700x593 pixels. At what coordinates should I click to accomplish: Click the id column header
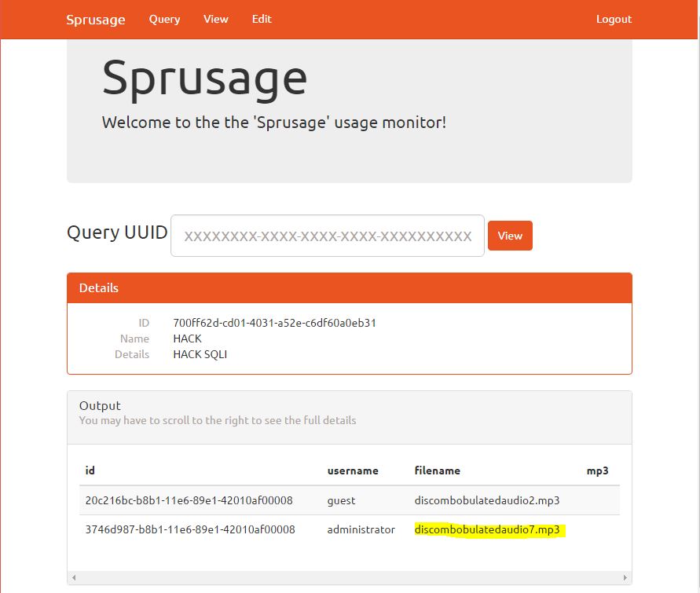[90, 470]
